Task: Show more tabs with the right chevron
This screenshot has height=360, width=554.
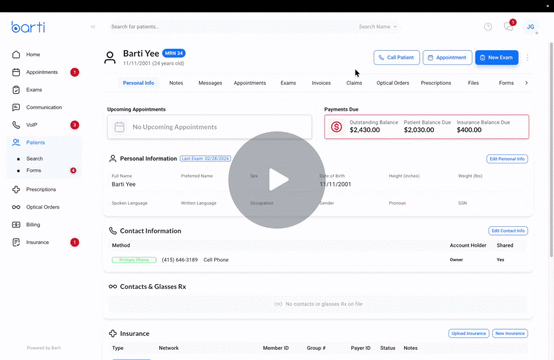Action: (526, 83)
